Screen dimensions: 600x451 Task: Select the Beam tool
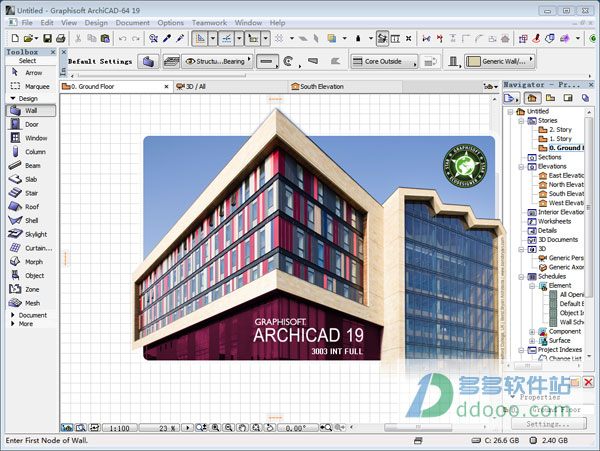[31, 166]
